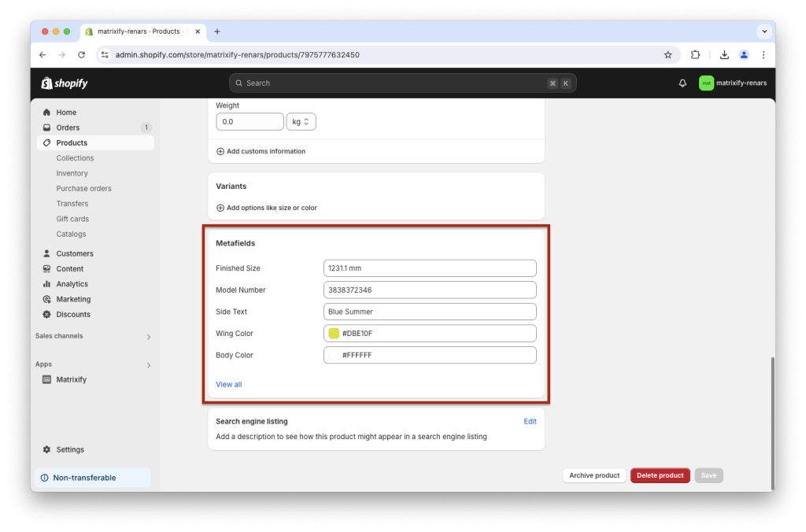Open the kg weight unit selector
Viewport: 806px width, 532px height.
pos(302,121)
